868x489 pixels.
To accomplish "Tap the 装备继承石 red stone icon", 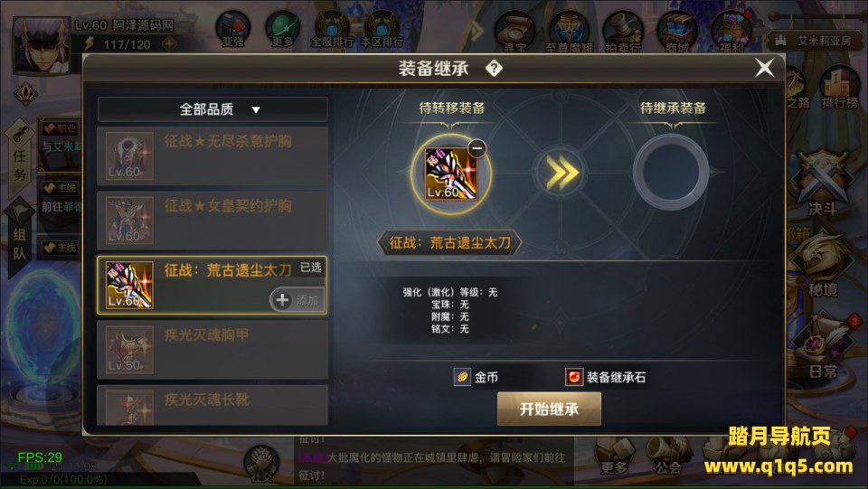I will (x=574, y=377).
